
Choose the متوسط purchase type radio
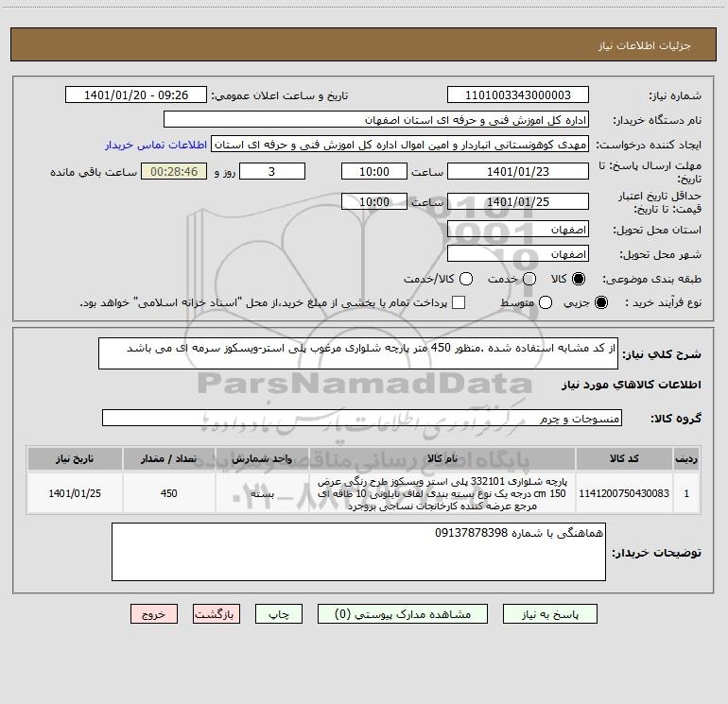[x=546, y=302]
